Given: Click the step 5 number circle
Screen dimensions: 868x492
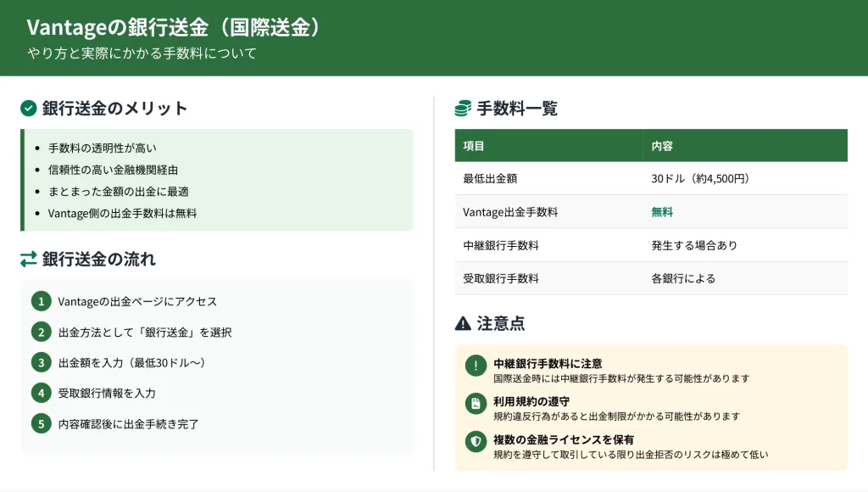Looking at the screenshot, I should (x=41, y=423).
